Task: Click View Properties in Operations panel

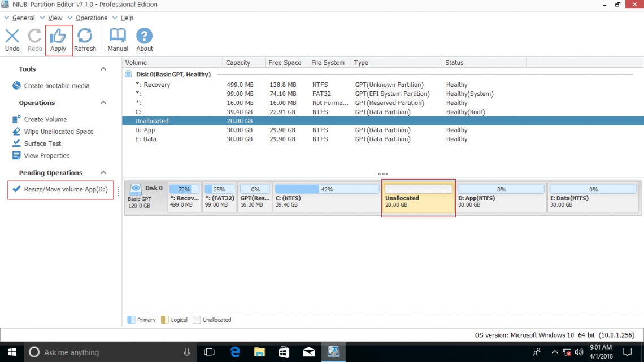Action: pos(46,156)
